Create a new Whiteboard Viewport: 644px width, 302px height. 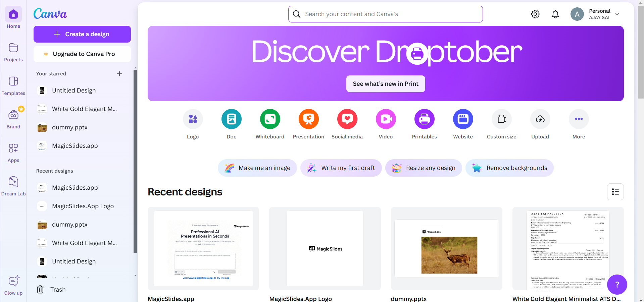(x=270, y=124)
